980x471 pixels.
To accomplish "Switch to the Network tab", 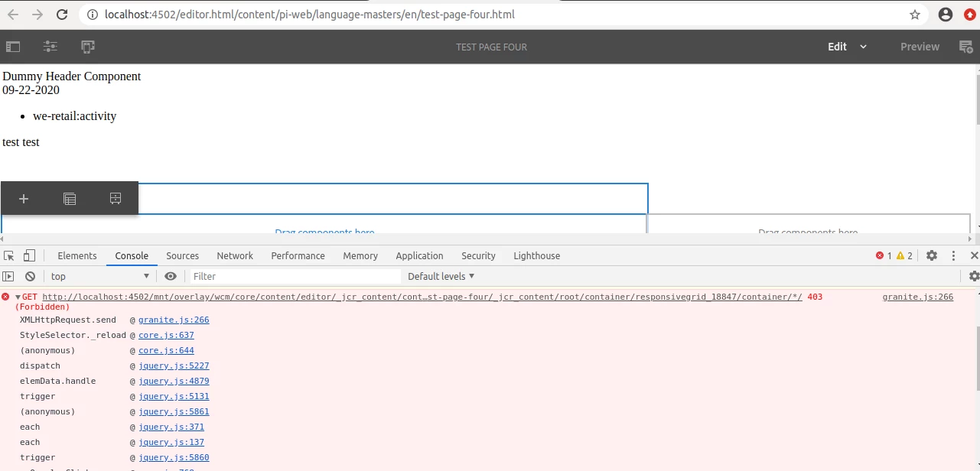I will 235,255.
